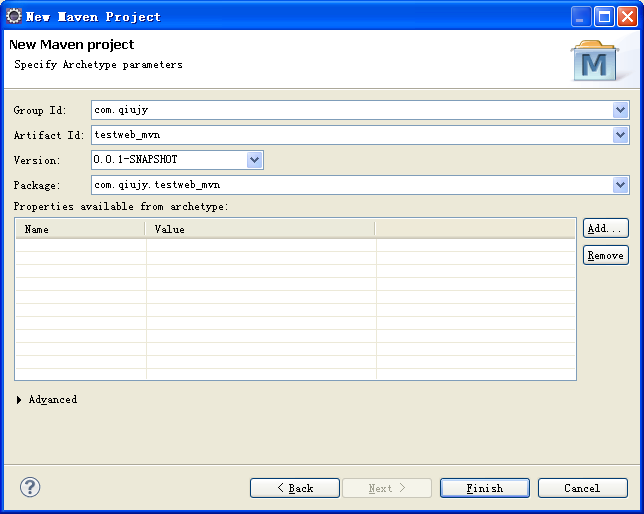Open the Artifact Id dropdown arrow
644x514 pixels.
pyautogui.click(x=621, y=135)
